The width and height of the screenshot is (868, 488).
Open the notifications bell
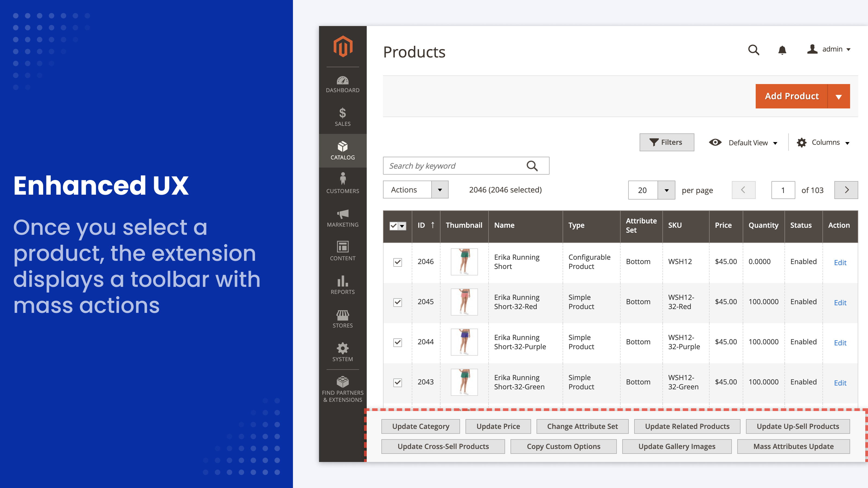782,50
